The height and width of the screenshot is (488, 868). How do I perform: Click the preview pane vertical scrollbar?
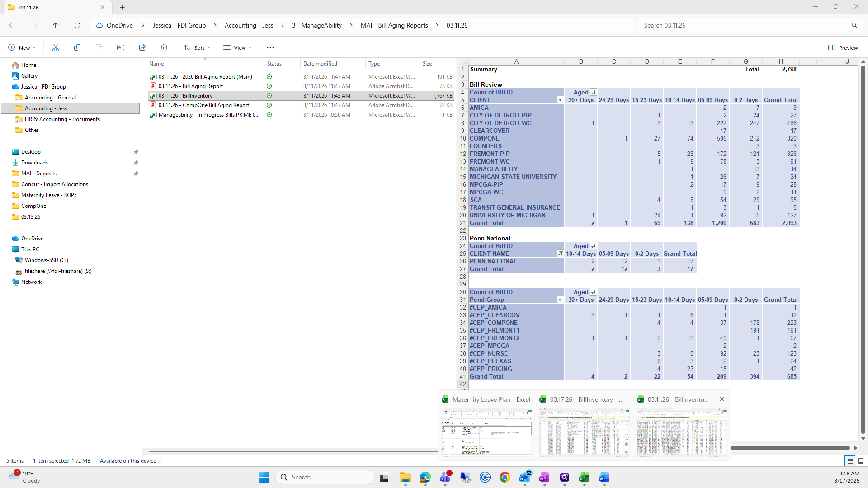point(863,249)
